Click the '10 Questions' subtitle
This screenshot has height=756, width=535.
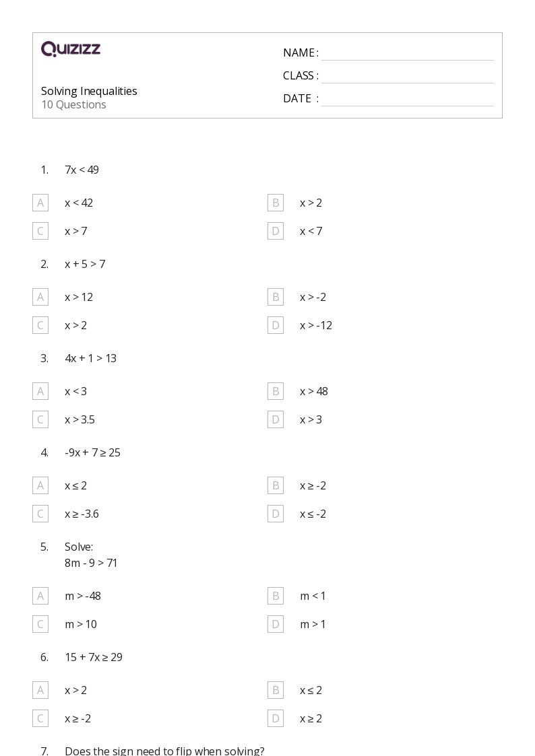point(73,104)
